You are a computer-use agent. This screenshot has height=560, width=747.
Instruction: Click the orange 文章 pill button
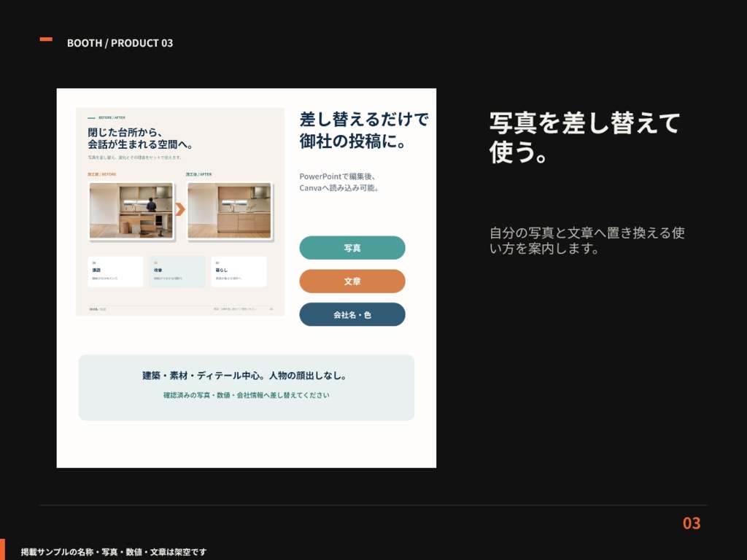pos(352,281)
